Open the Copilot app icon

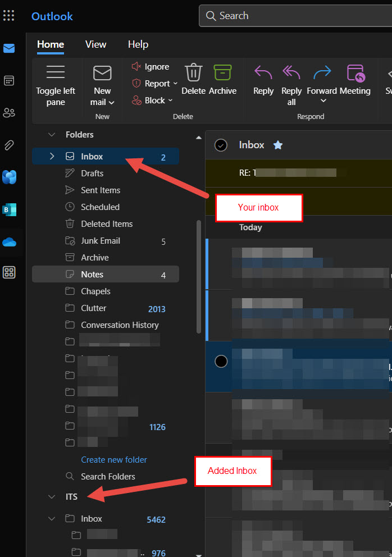click(9, 177)
